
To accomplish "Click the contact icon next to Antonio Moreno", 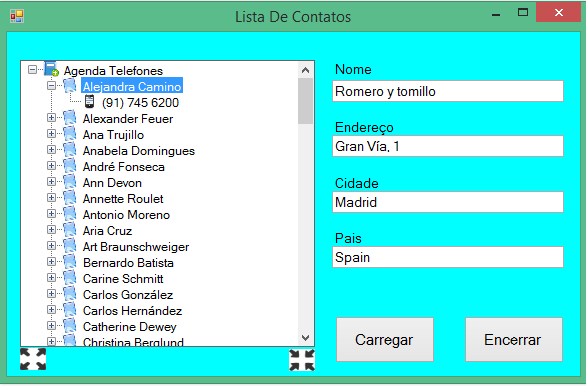I will (x=70, y=214).
